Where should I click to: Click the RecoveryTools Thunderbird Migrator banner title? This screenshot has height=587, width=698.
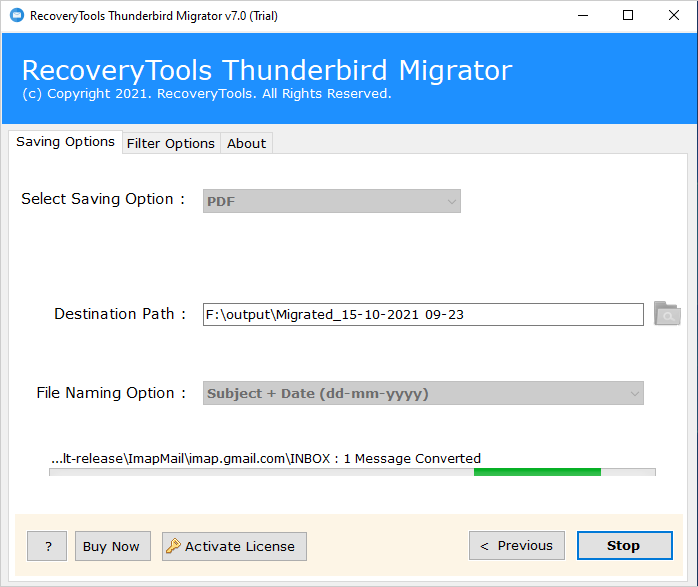pos(267,70)
